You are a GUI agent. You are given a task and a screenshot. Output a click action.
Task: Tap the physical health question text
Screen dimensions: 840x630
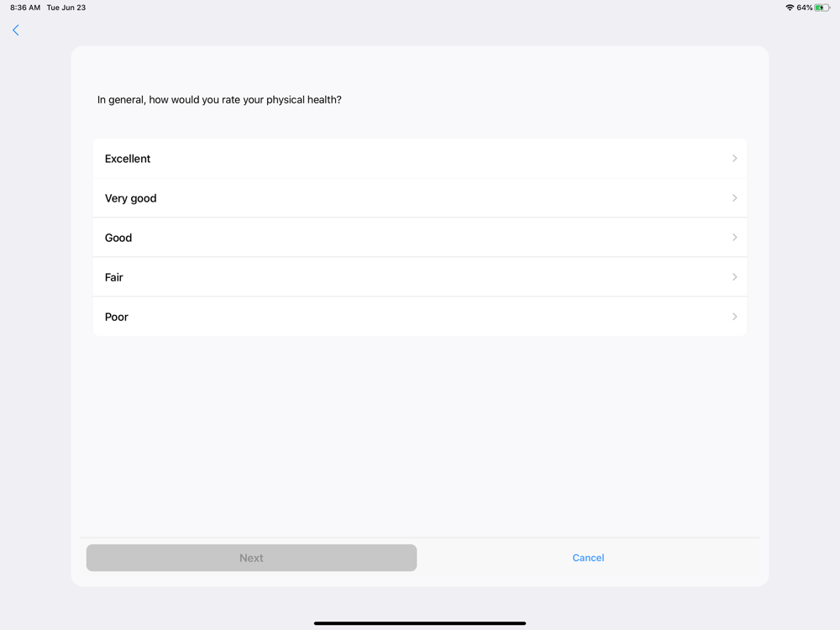pos(219,100)
